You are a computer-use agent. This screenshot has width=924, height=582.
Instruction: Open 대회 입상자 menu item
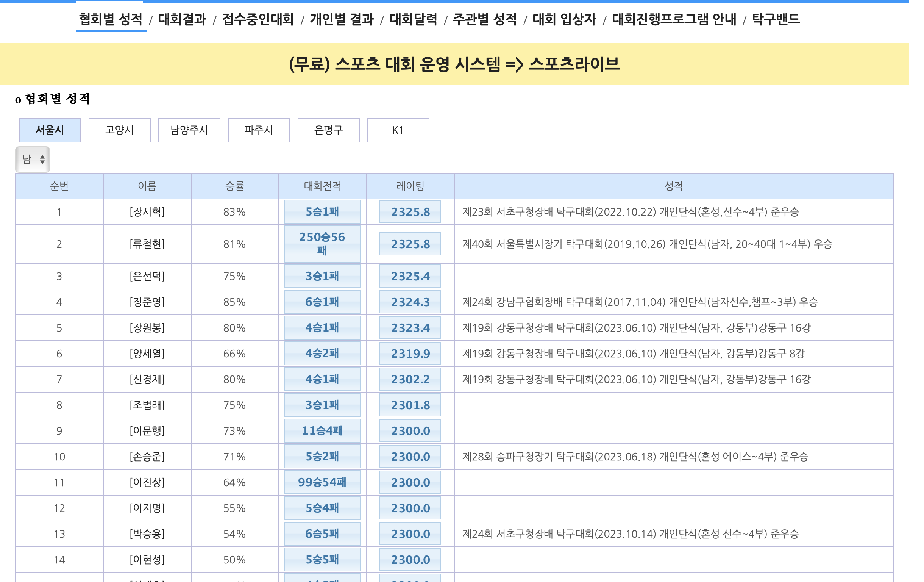tap(564, 19)
